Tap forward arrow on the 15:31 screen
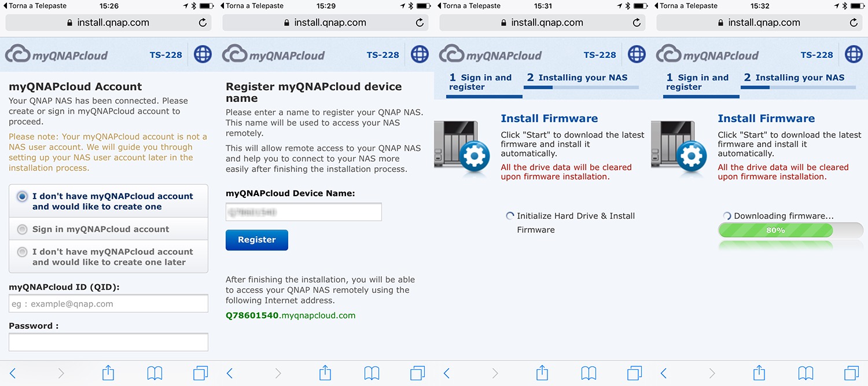 (x=495, y=373)
